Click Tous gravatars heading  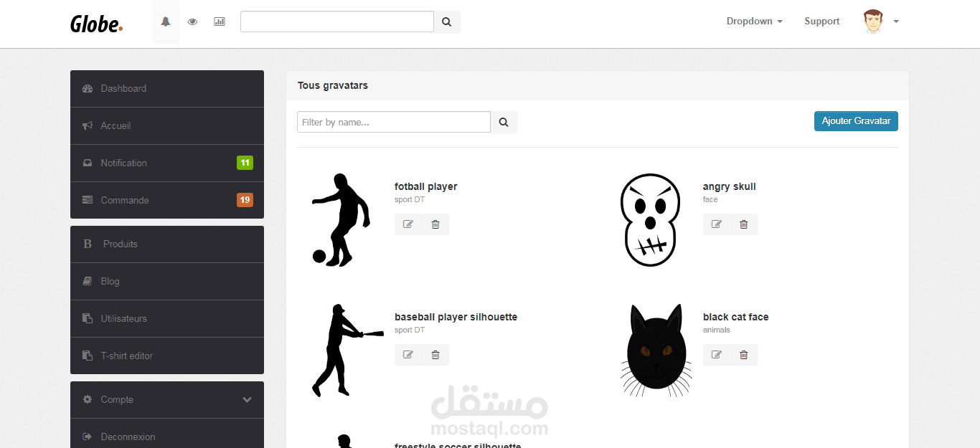pos(333,85)
